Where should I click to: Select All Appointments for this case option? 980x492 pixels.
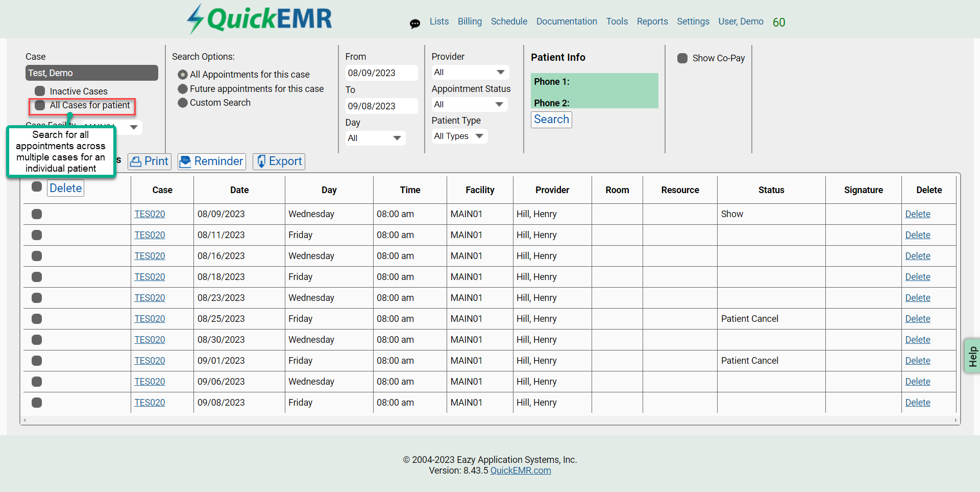click(183, 75)
